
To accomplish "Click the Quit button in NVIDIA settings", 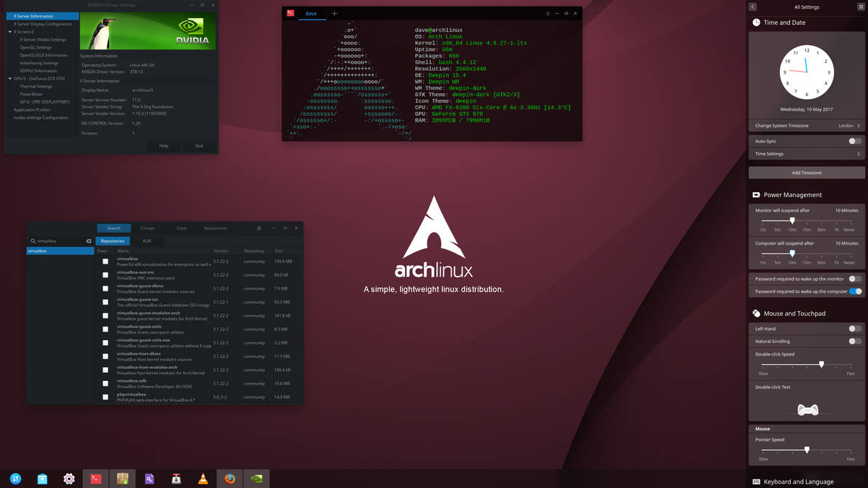I will coord(200,146).
